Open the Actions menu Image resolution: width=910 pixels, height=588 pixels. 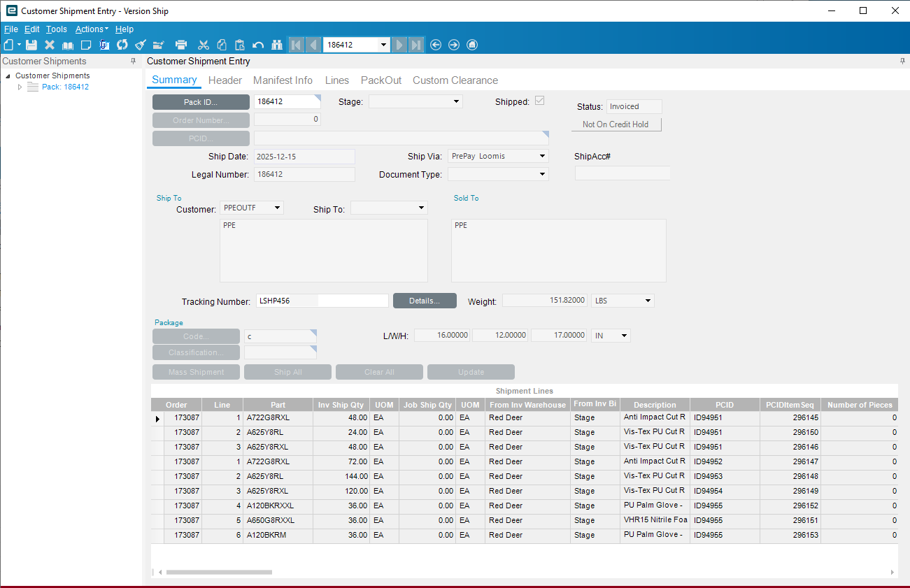(x=91, y=29)
